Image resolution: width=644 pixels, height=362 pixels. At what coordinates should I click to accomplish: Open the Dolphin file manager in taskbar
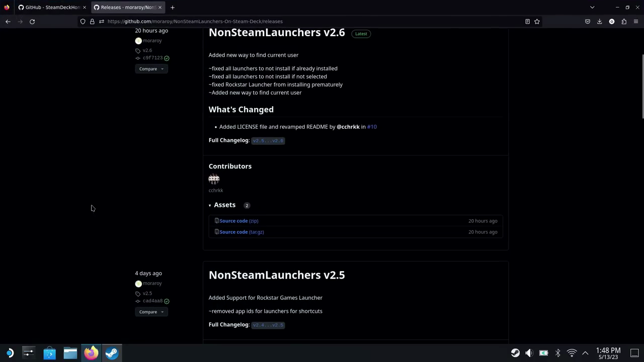pyautogui.click(x=70, y=353)
